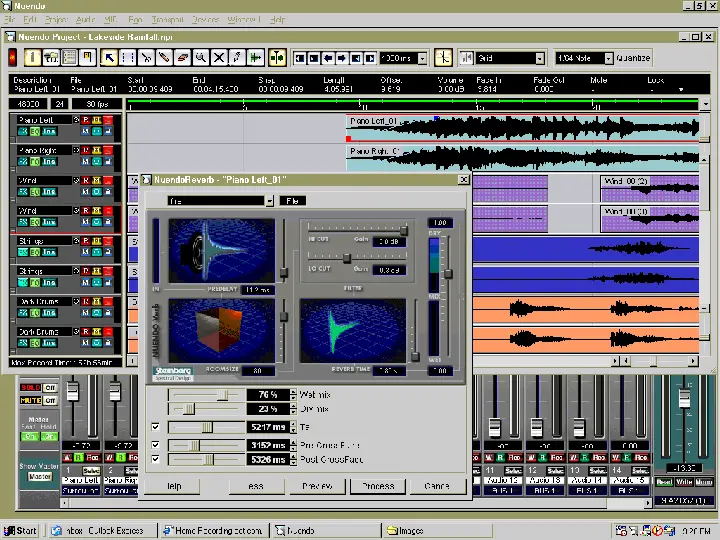Toggle the Tail checkbox
This screenshot has height=540, width=720.
(156, 427)
